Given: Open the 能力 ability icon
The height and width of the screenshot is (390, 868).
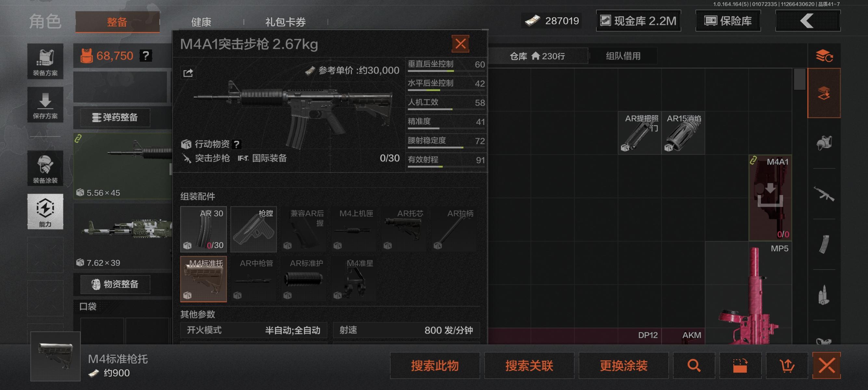Looking at the screenshot, I should click(45, 212).
